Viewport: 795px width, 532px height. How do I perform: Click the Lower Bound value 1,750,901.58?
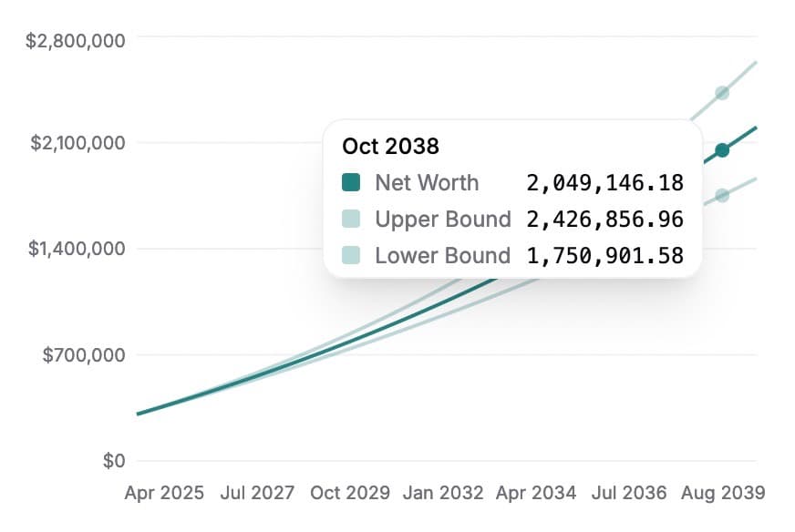click(x=605, y=255)
